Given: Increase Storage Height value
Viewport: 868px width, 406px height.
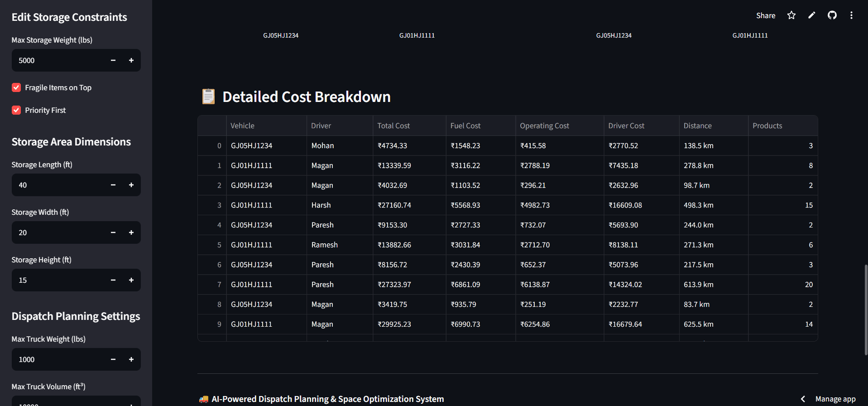Looking at the screenshot, I should click(x=131, y=280).
